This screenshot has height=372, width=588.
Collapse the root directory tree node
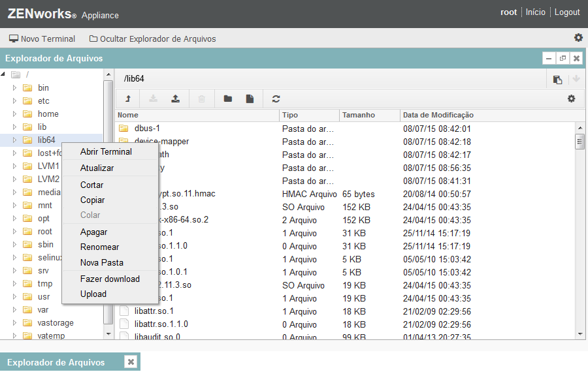pos(4,74)
